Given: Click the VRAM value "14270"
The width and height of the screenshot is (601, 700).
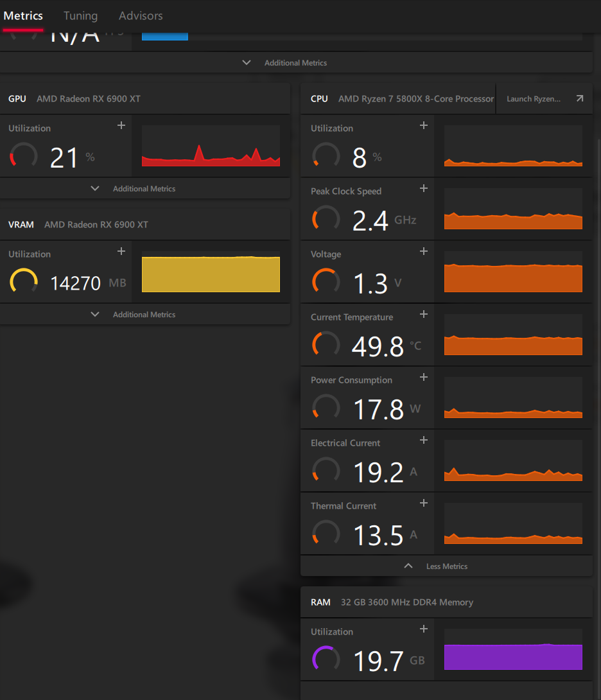Looking at the screenshot, I should 76,283.
